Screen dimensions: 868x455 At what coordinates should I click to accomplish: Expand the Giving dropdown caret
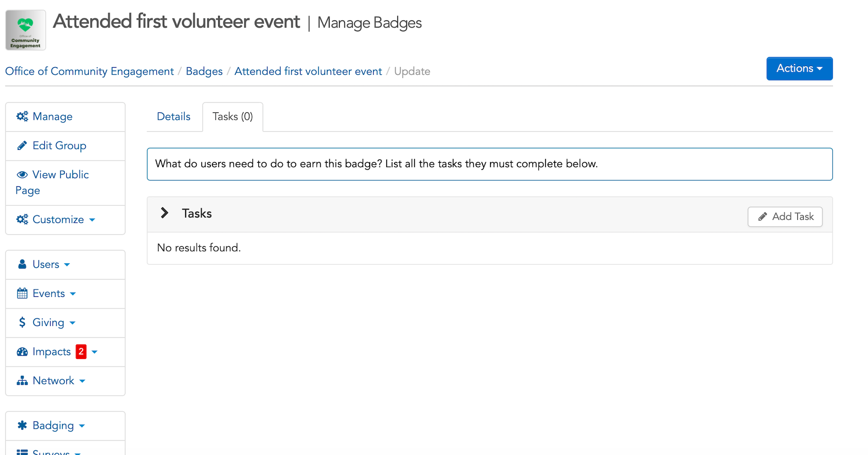pyautogui.click(x=73, y=323)
